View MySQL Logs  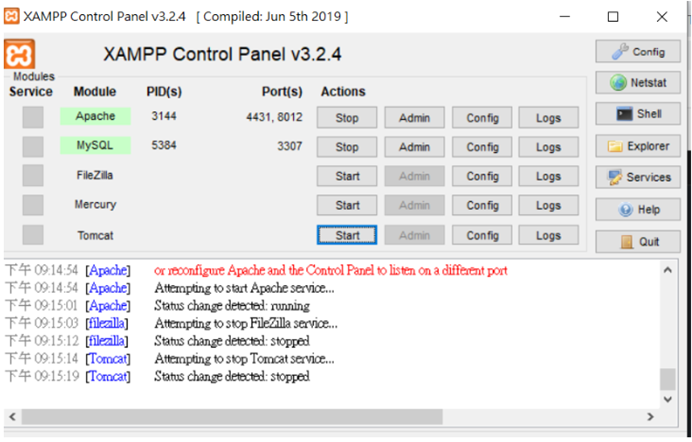[x=549, y=147]
